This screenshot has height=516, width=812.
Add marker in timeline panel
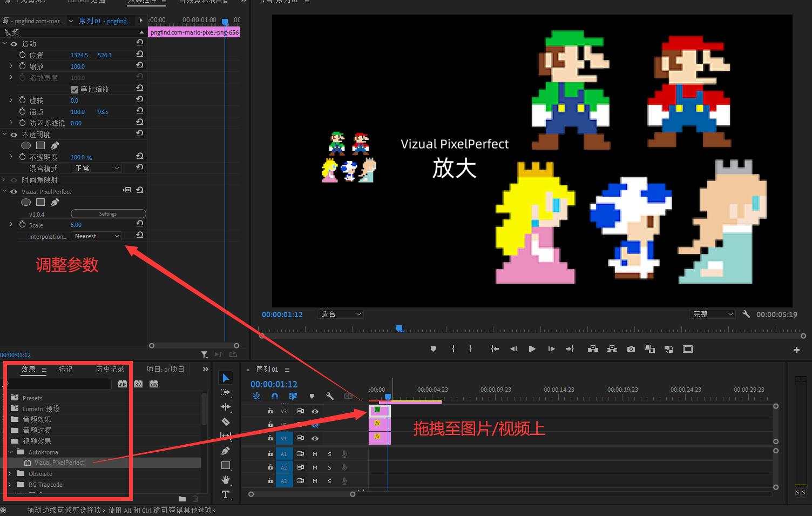(312, 396)
